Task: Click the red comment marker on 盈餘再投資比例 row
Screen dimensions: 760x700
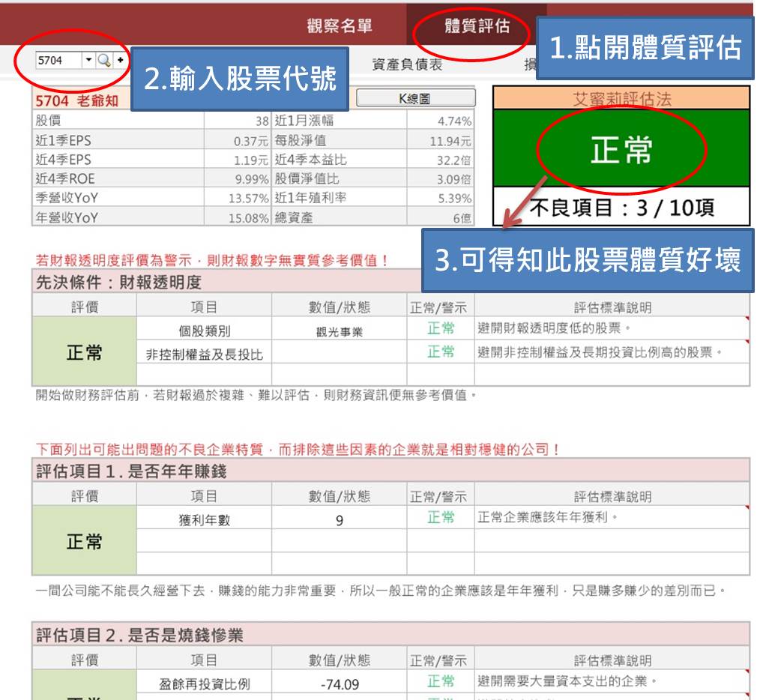Action: [x=747, y=673]
